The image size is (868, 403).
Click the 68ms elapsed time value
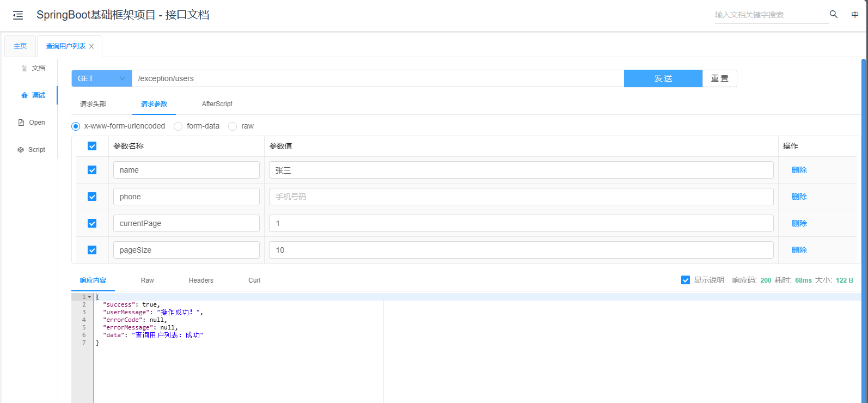803,280
